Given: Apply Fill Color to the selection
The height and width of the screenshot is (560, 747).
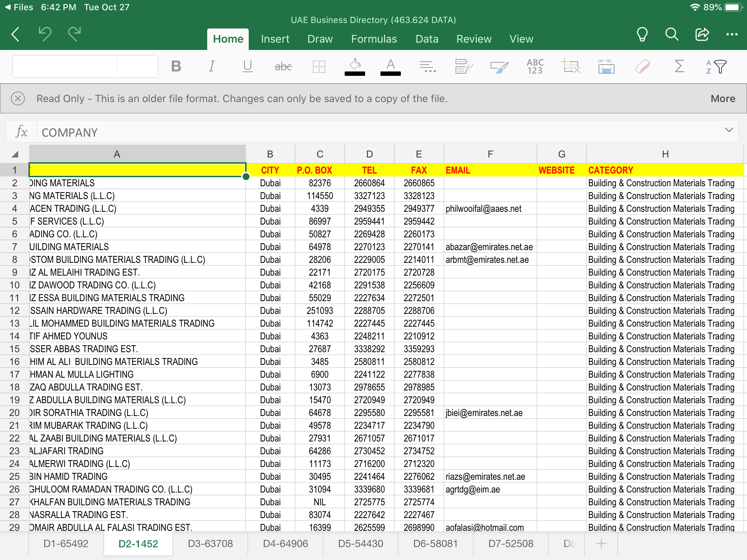Looking at the screenshot, I should tap(355, 66).
